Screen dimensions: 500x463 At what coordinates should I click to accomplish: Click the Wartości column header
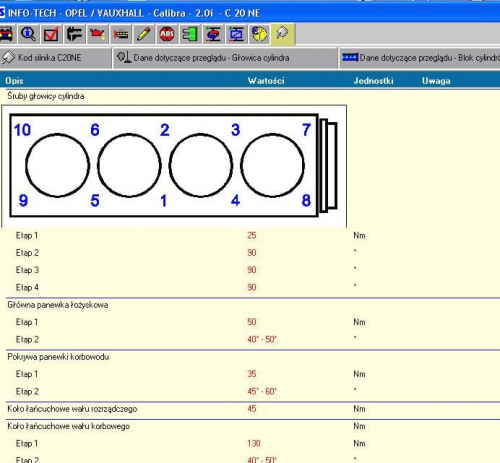click(x=266, y=81)
